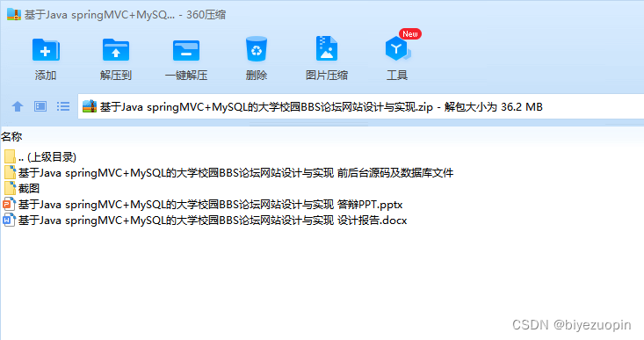Open the .. (上级目录) parent folder row
Screen dimensions: 644x340
40,157
